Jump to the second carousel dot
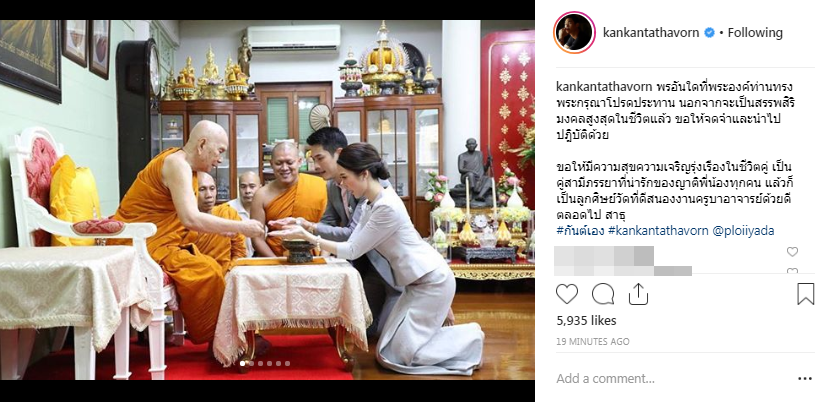 click(251, 363)
